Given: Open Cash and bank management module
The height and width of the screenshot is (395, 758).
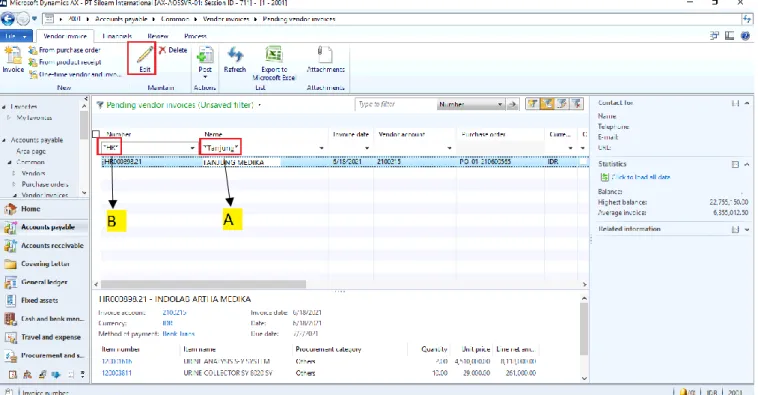Looking at the screenshot, I should tap(44, 319).
